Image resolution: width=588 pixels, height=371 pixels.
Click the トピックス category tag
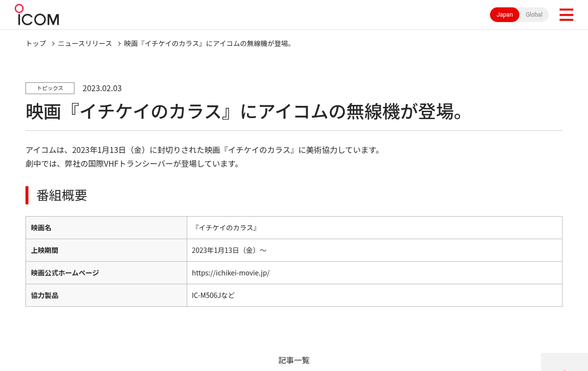coord(50,88)
